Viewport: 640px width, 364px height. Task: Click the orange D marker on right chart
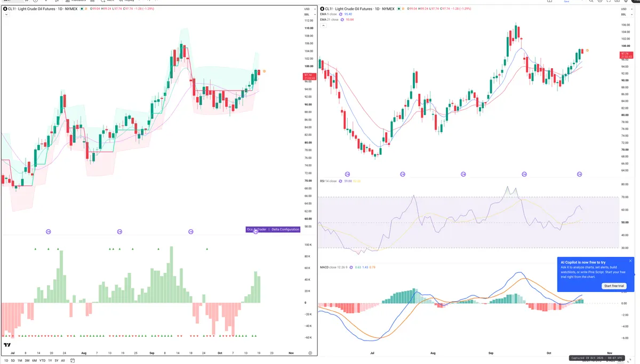pos(587,50)
